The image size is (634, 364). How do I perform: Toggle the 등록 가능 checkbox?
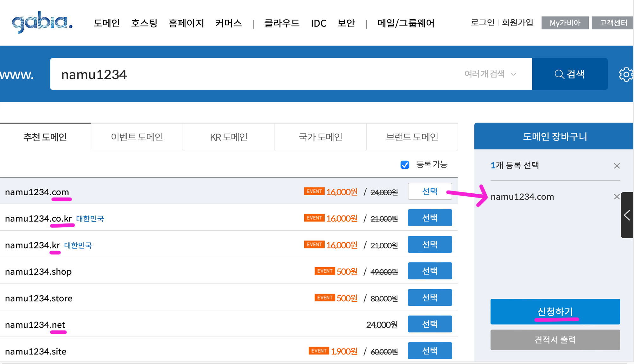click(x=405, y=165)
